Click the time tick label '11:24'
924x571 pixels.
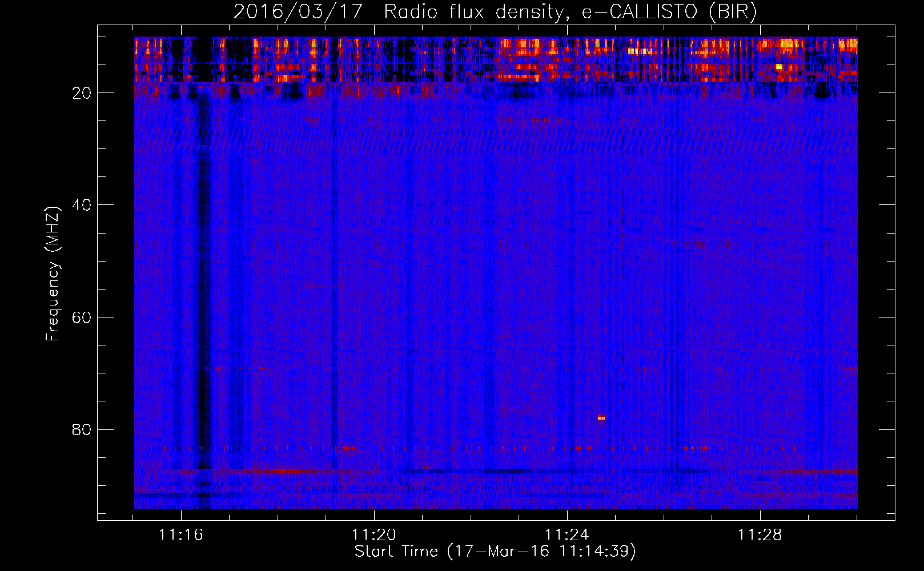pyautogui.click(x=567, y=535)
